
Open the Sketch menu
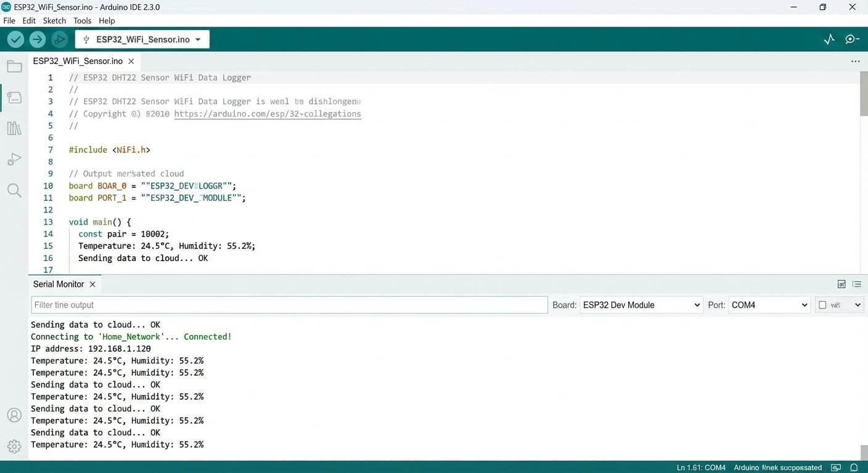[54, 20]
